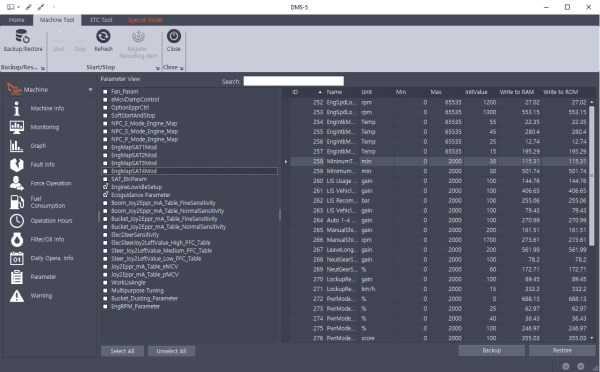Click the left status indicator circle at the bottom right
This screenshot has height=372, width=600.
click(566, 366)
